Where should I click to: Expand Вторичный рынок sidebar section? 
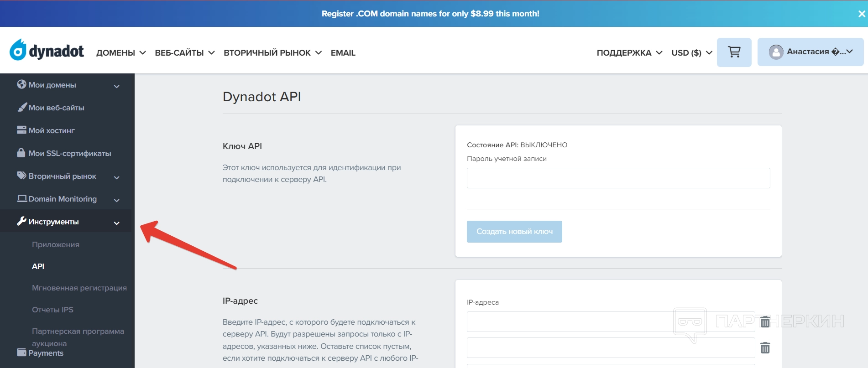[116, 177]
